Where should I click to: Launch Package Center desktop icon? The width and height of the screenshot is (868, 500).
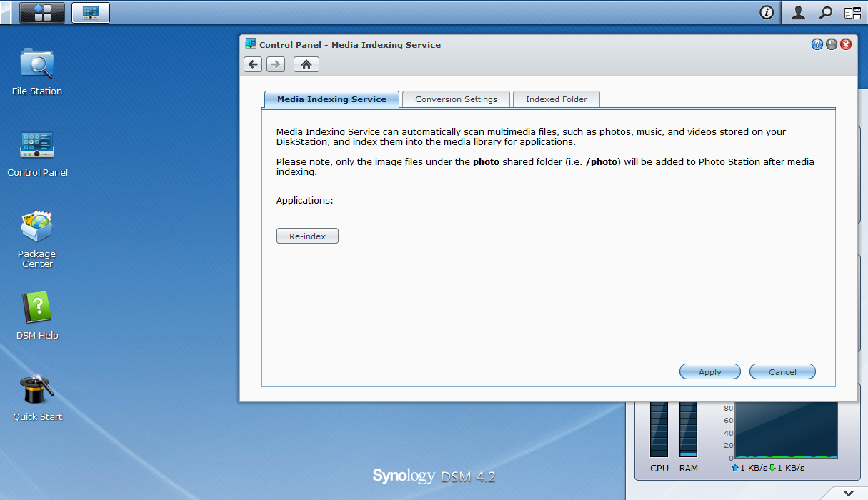tap(37, 239)
